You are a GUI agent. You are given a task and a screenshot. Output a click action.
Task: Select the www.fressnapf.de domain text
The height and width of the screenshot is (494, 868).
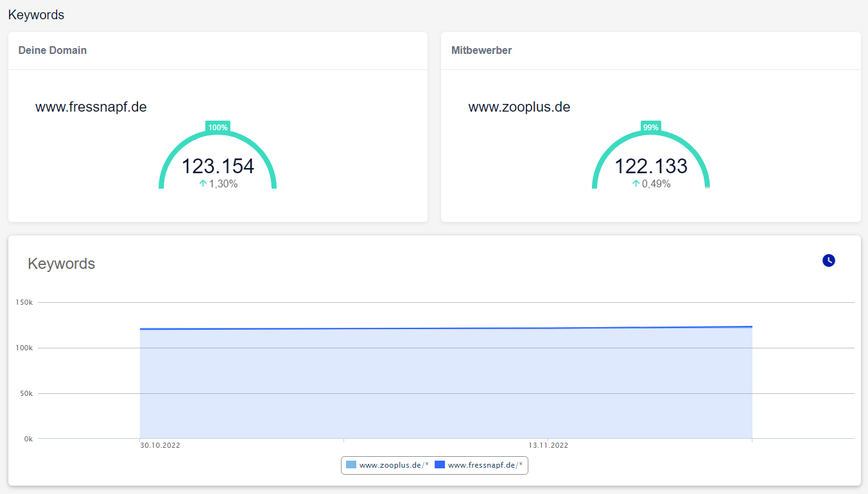[x=91, y=107]
